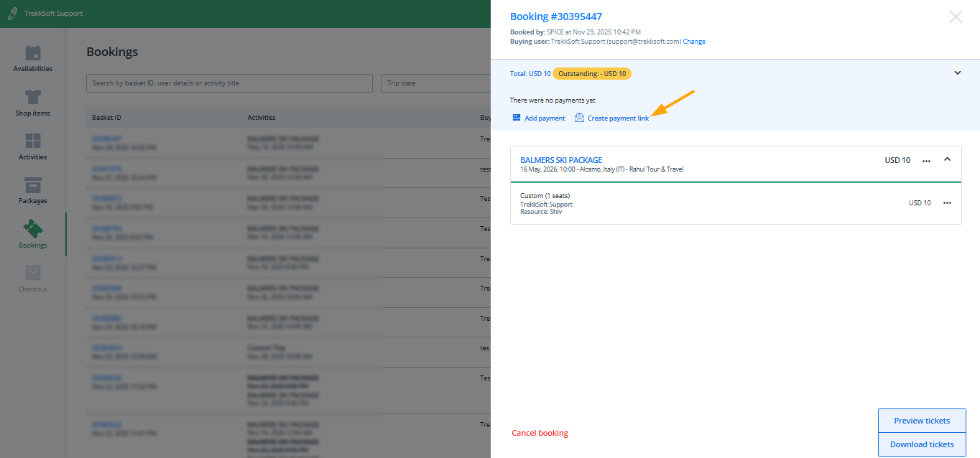Viewport: 980px width, 458px height.
Task: Open Shop items t-shirt icon
Action: [33, 97]
